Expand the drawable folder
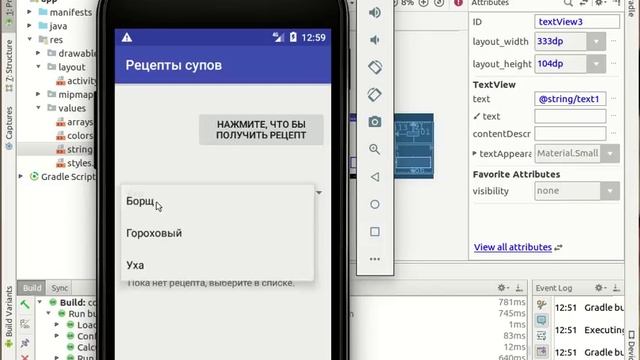This screenshot has width=640, height=360. pos(38,53)
